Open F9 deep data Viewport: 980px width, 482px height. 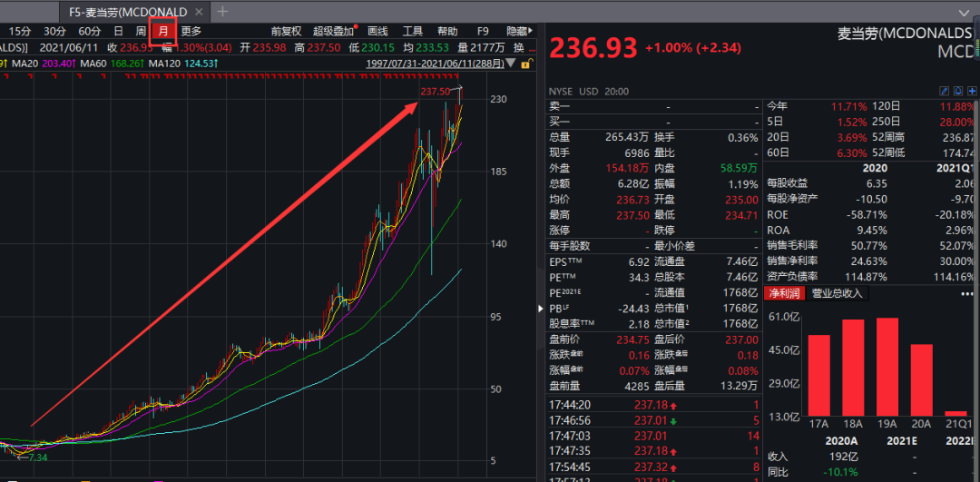click(x=483, y=31)
